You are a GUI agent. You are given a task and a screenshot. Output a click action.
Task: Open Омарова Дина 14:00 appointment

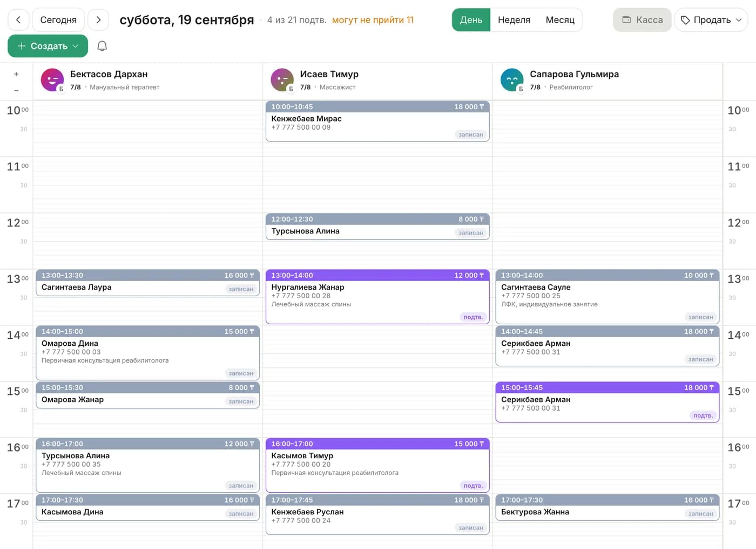[147, 353]
